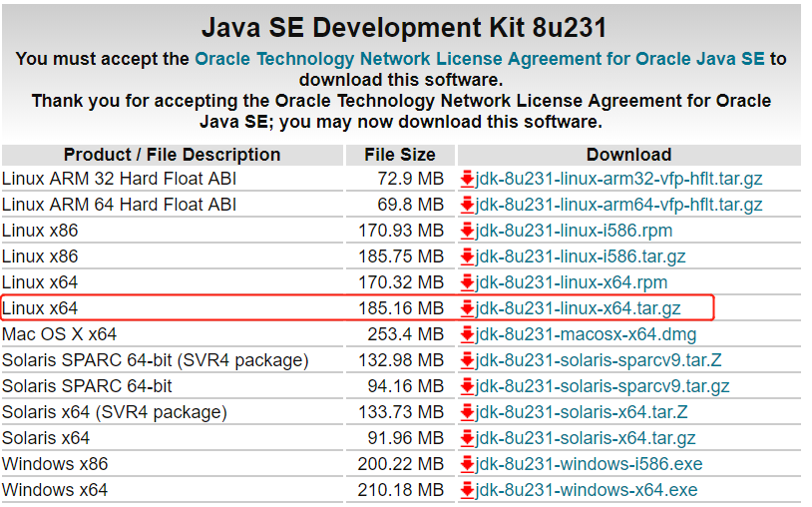Click the Download column header
The image size is (812, 507).
click(x=628, y=155)
